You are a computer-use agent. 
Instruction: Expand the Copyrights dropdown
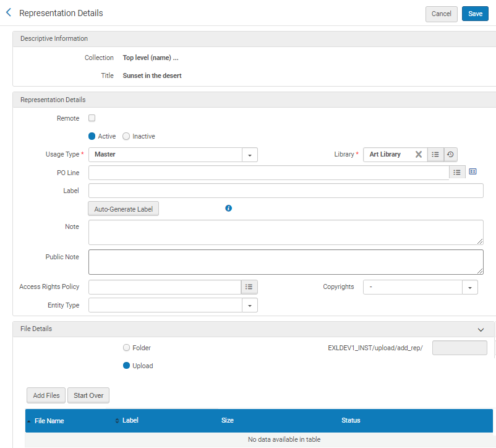[470, 287]
